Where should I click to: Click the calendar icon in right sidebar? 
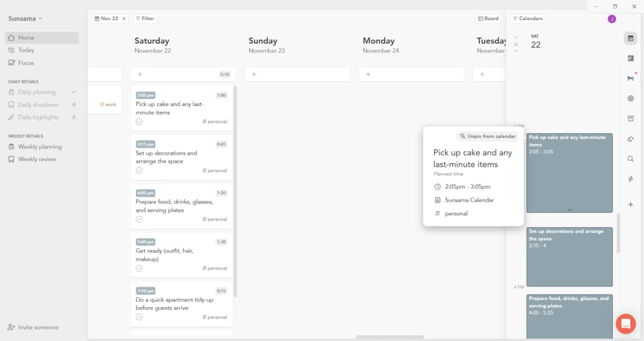(x=630, y=39)
